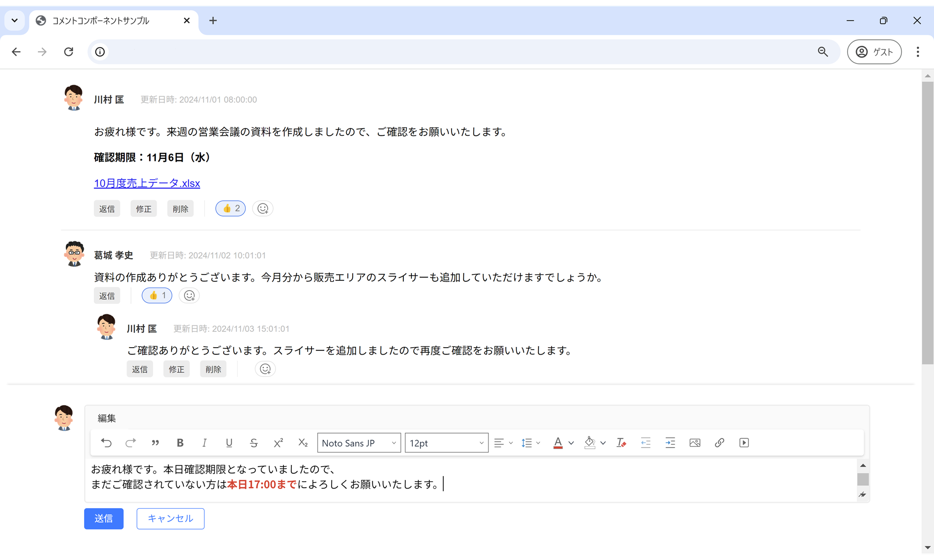Toggle strikethrough formatting
Viewport: 934px width, 560px height.
[x=254, y=443]
